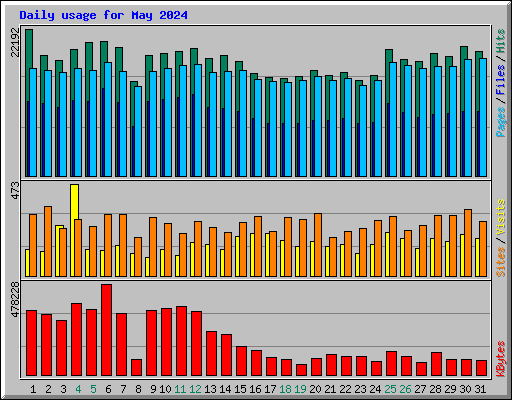
Task: Click day 10 on the x-axis
Action: pos(165,389)
